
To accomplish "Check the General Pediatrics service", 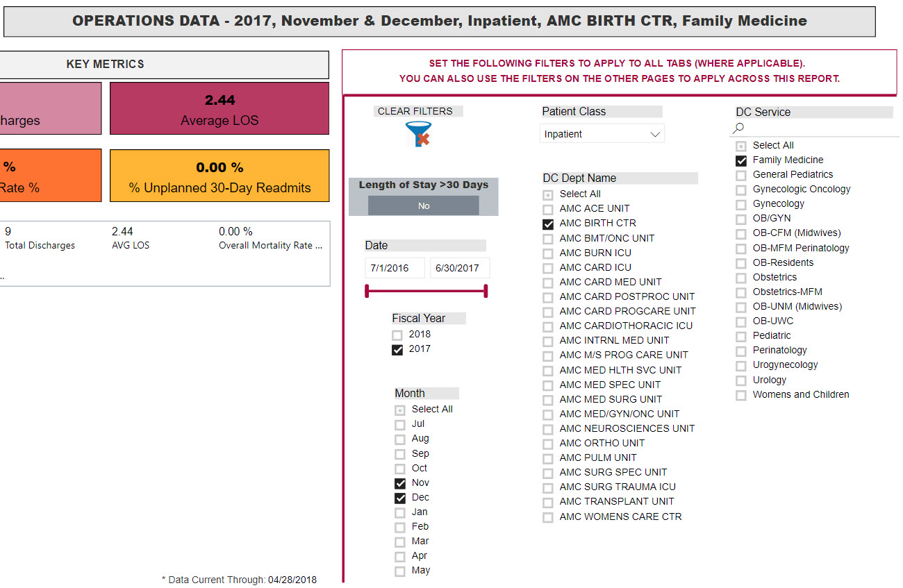I will coord(741,175).
